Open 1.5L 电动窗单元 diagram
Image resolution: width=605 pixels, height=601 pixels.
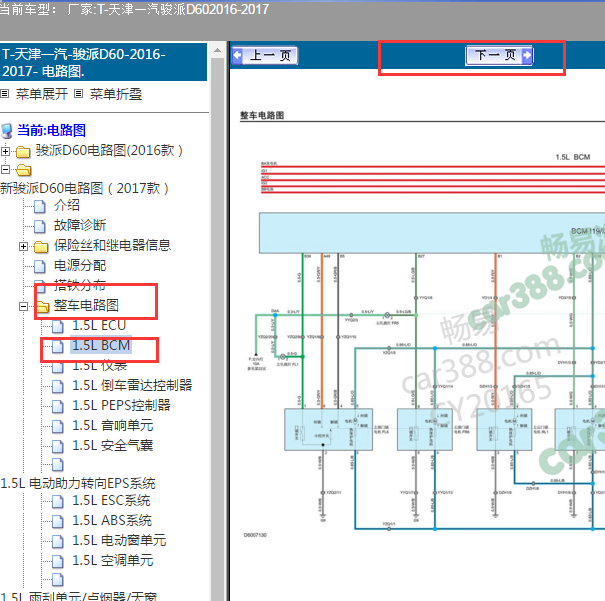tap(119, 540)
